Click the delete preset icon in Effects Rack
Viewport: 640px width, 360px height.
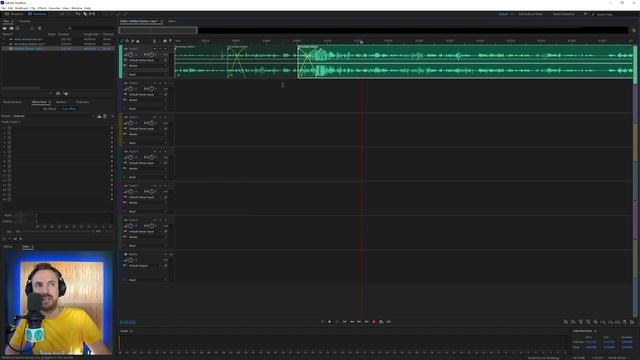(105, 116)
